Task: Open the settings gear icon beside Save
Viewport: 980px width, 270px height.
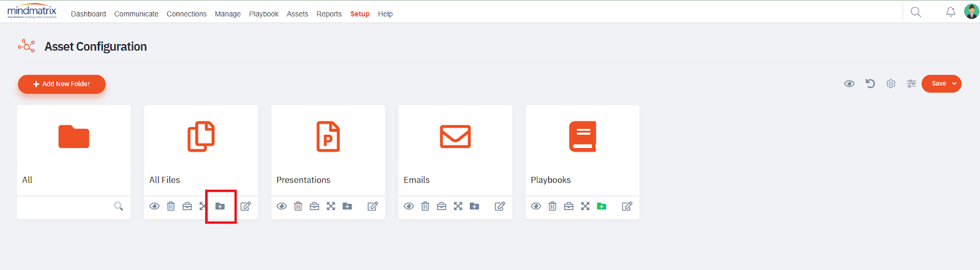Action: point(891,84)
